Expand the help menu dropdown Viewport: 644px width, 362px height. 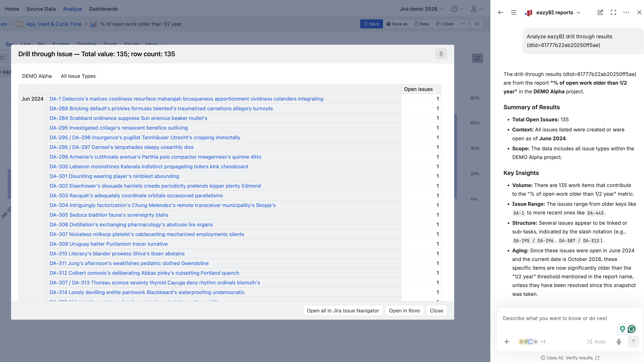point(457,9)
